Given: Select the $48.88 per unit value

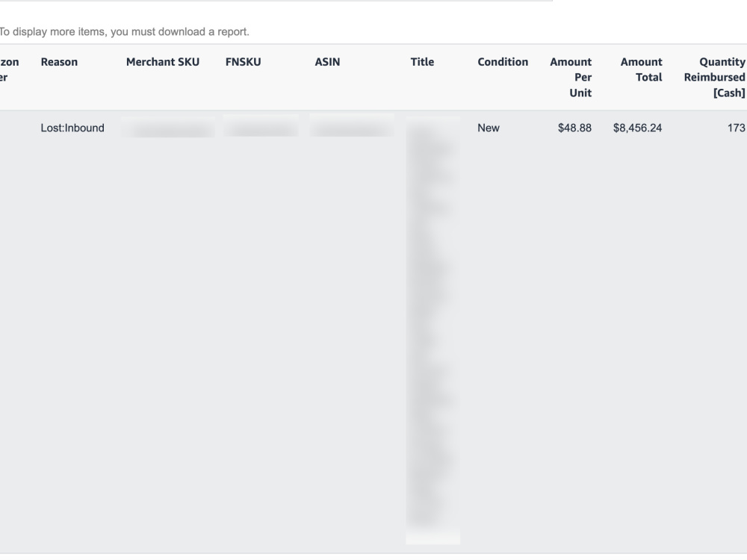Looking at the screenshot, I should tap(574, 128).
